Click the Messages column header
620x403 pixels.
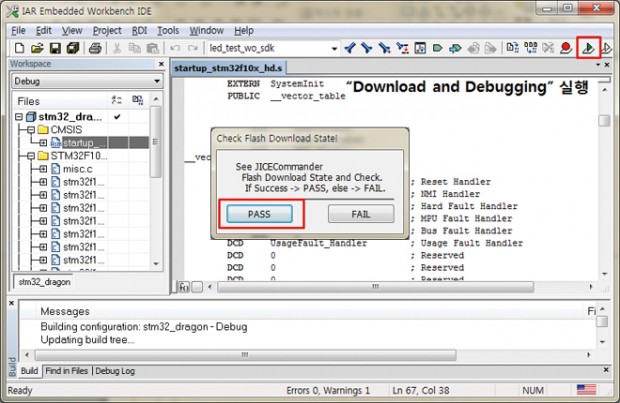point(65,311)
